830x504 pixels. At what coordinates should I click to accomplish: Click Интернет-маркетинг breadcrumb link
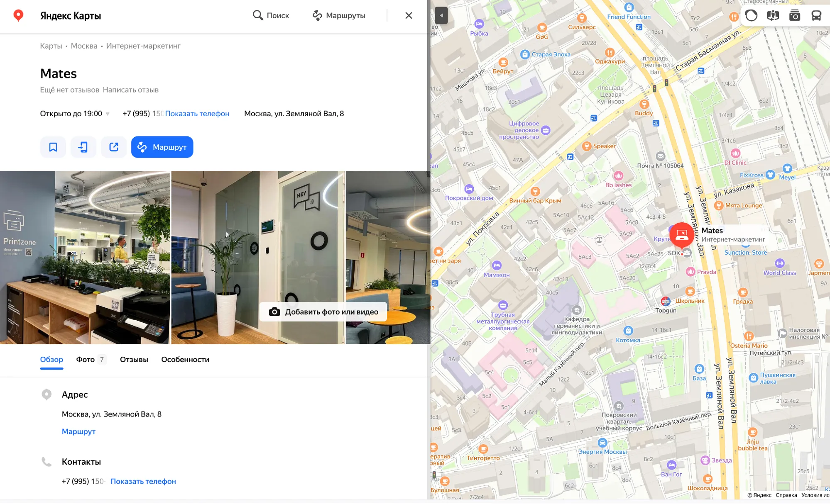point(143,46)
